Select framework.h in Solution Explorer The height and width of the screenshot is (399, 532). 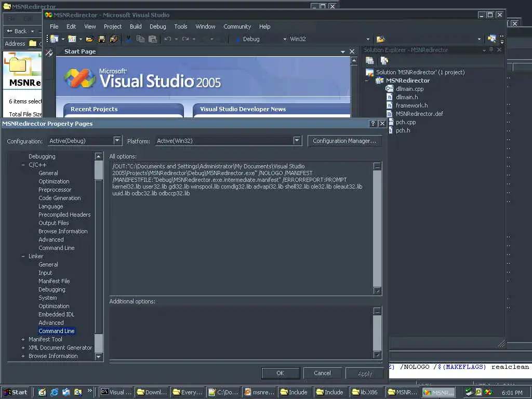411,105
